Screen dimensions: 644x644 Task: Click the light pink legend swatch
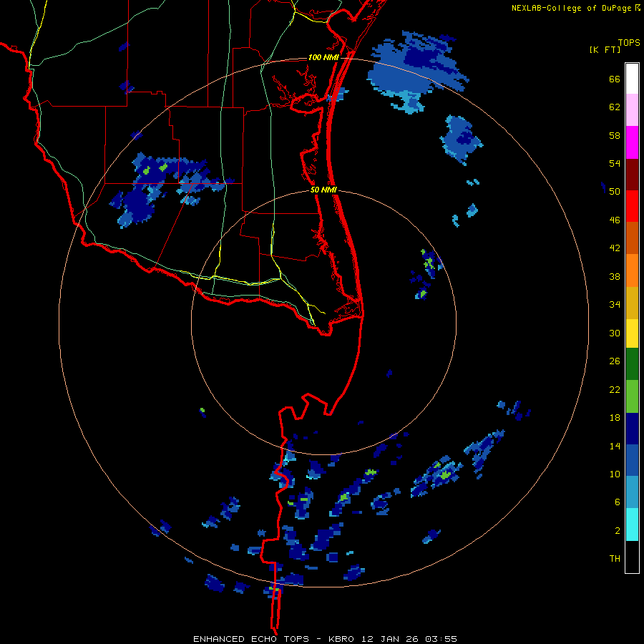632,110
